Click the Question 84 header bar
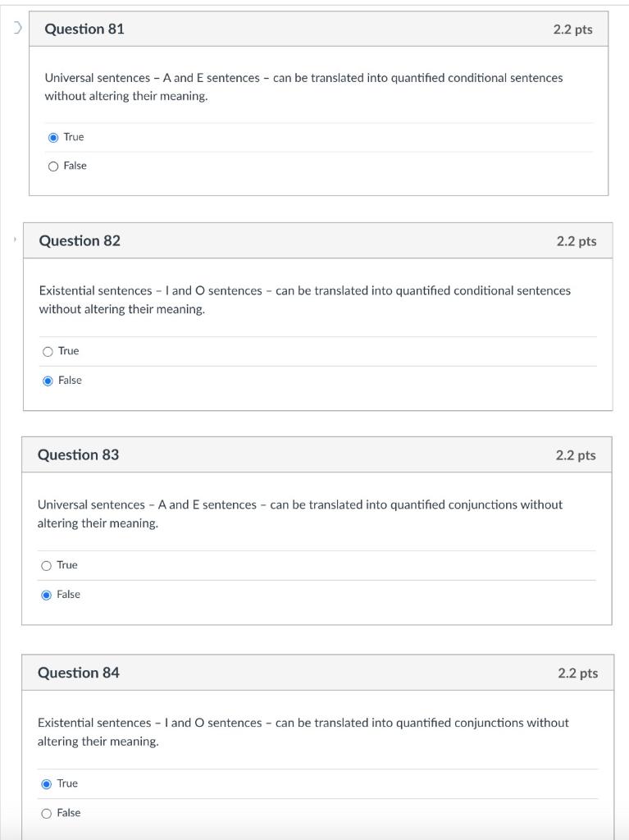Image resolution: width=629 pixels, height=840 pixels. click(320, 673)
